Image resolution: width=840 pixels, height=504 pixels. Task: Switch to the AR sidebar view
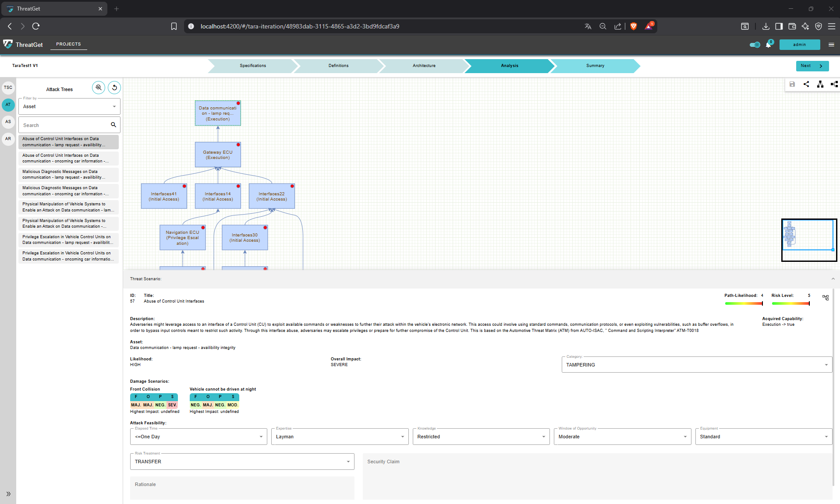[8, 139]
